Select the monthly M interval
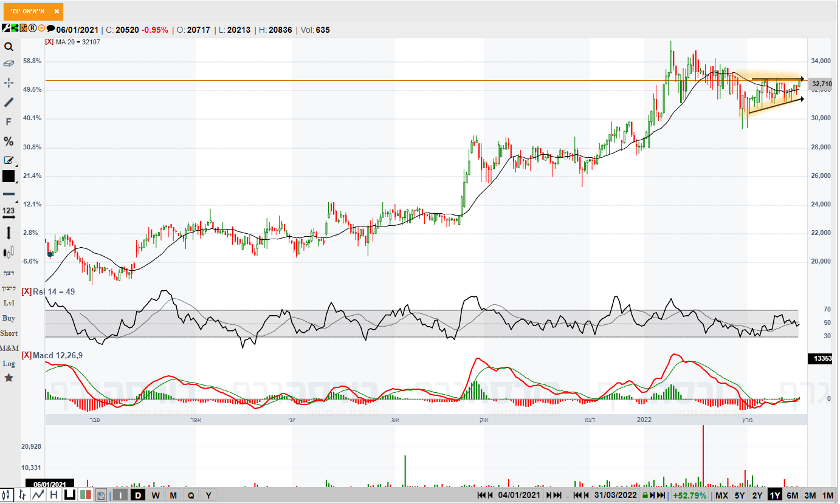This screenshot has width=840, height=504. click(x=173, y=495)
